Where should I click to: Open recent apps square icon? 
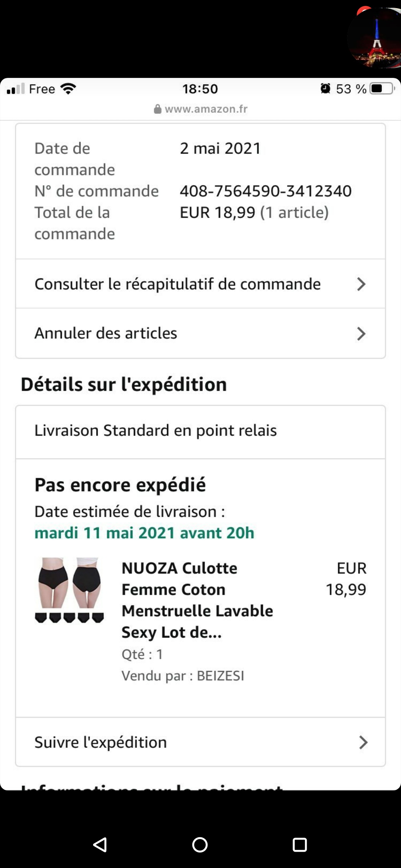pyautogui.click(x=300, y=845)
